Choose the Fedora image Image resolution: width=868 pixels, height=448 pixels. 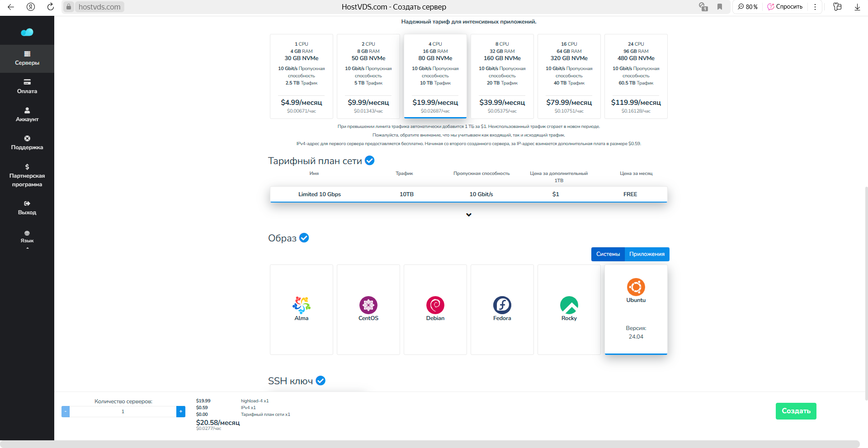point(502,310)
